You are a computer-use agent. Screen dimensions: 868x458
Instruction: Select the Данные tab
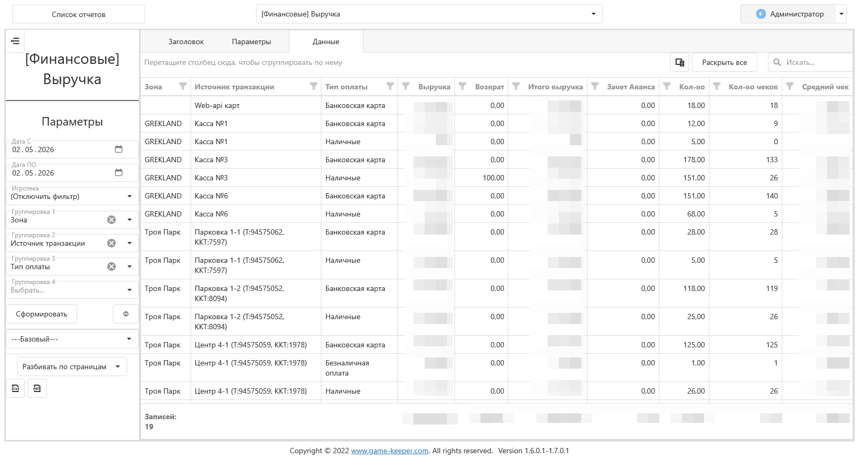326,41
